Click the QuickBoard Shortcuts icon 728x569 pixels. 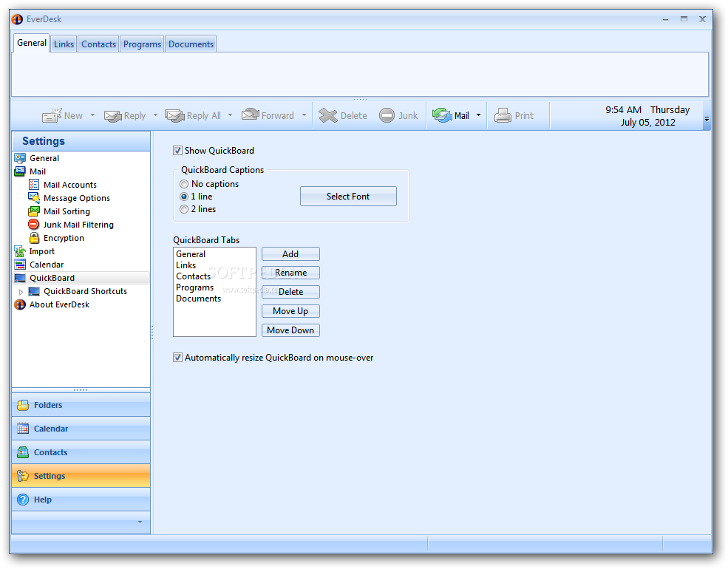tap(34, 291)
